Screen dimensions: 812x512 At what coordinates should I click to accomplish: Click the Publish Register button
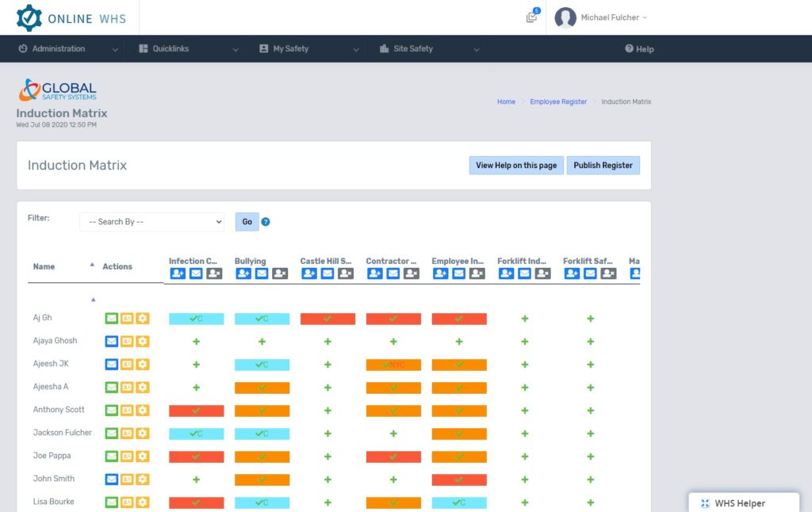tap(603, 166)
